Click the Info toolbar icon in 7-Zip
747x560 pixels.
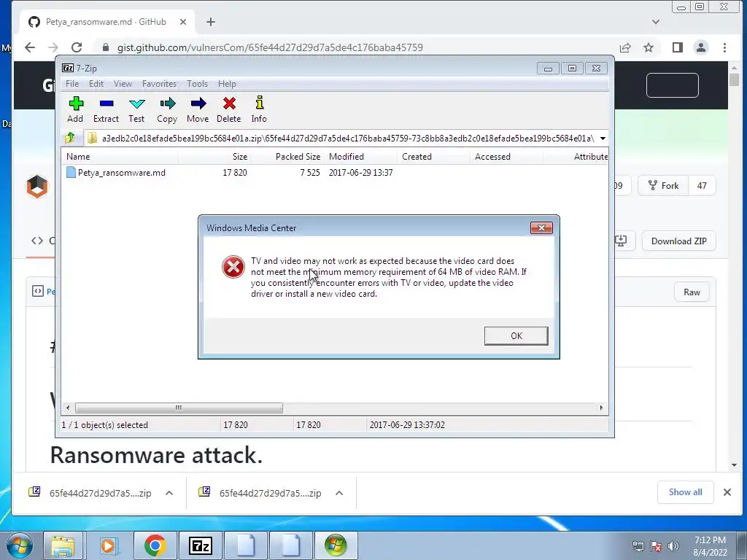[259, 109]
